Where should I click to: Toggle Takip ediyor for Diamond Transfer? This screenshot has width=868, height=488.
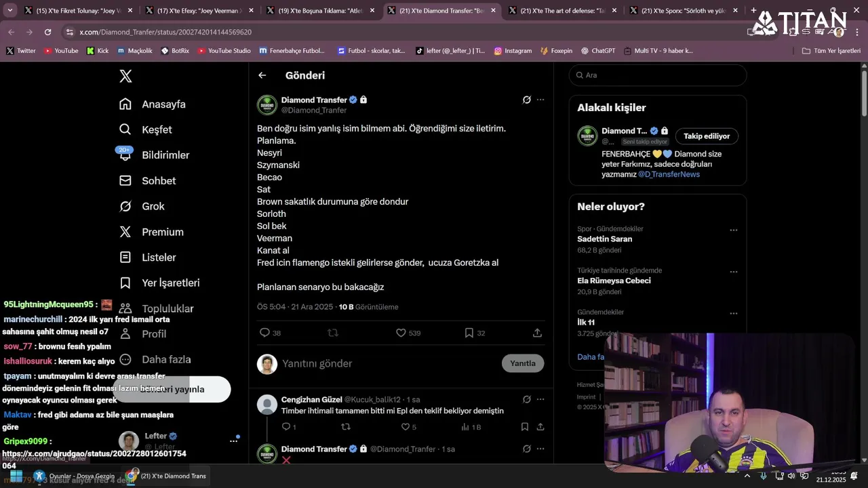[707, 136]
